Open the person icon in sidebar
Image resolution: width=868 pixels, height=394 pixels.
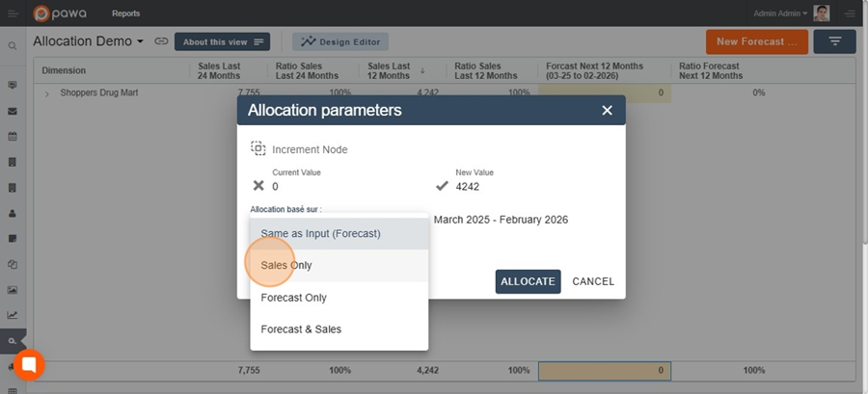pos(13,213)
